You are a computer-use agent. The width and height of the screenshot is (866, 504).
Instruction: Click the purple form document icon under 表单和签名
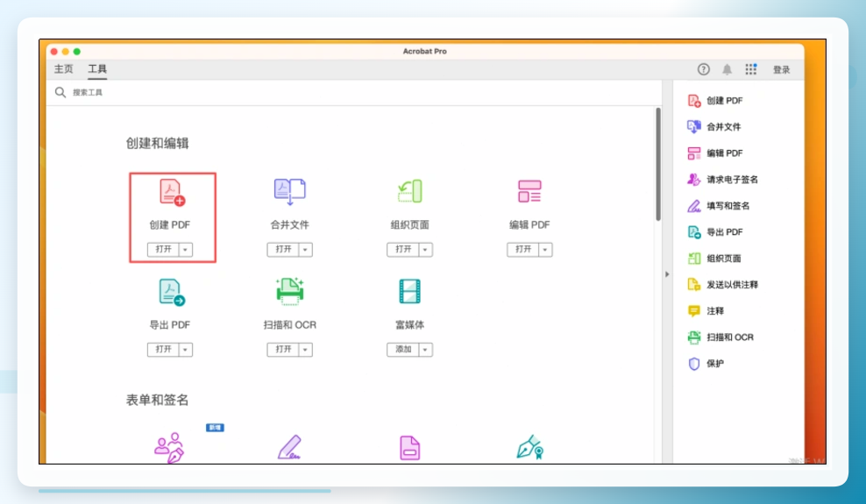[410, 448]
